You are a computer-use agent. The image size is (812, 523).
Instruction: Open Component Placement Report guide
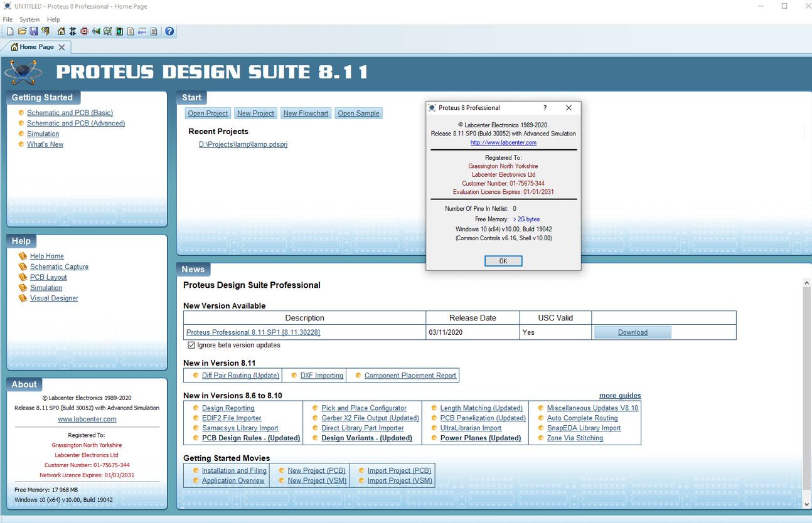tap(410, 376)
